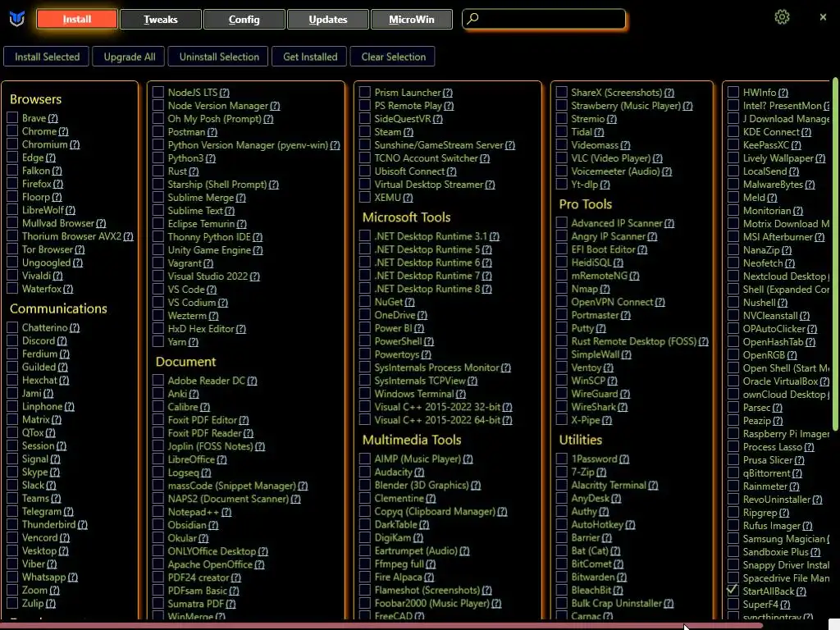Click the Rust Remote Desktop (FOSS) label
Screen dimensions: 840x630
click(634, 341)
